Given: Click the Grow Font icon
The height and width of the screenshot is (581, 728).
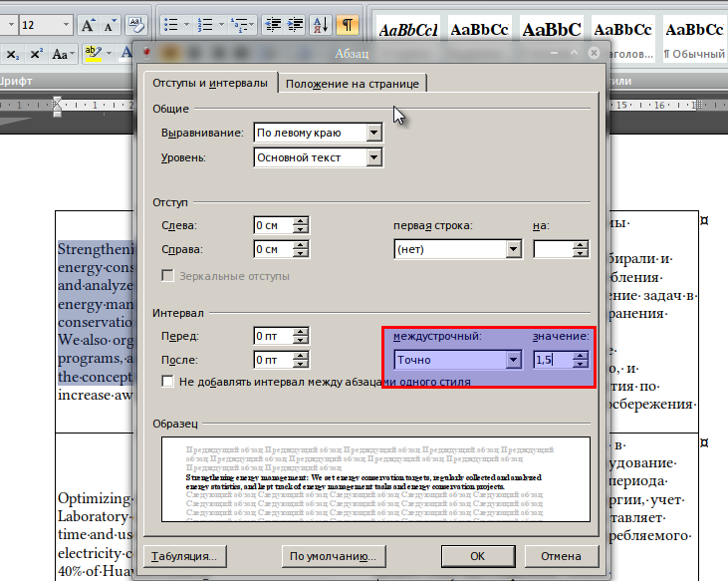Looking at the screenshot, I should [x=88, y=25].
